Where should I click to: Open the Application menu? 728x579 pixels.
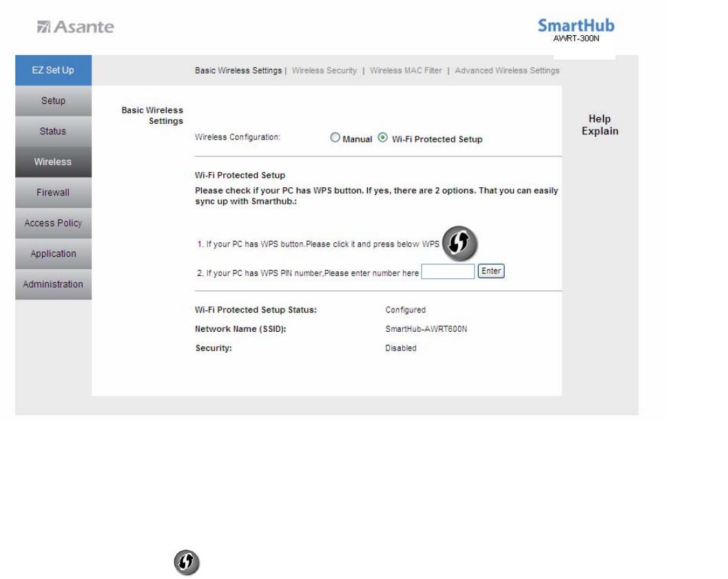[54, 254]
